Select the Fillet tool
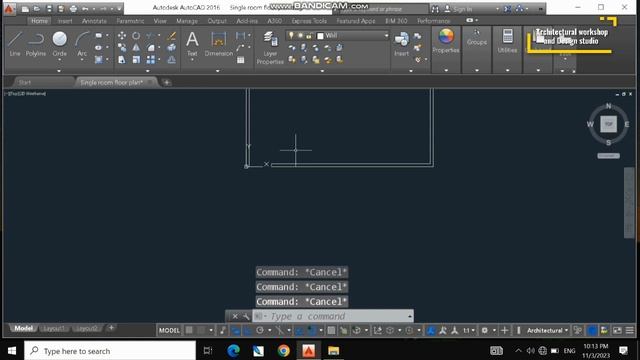This screenshot has width=640, height=360. point(151,48)
